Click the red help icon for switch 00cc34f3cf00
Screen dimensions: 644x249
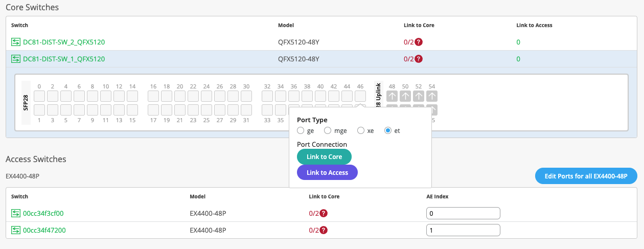click(x=324, y=213)
